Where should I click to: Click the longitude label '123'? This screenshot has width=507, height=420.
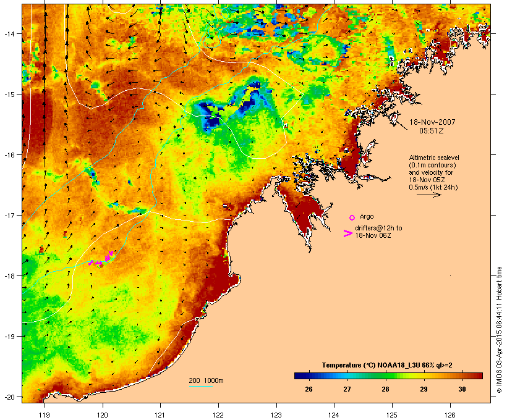276,415
